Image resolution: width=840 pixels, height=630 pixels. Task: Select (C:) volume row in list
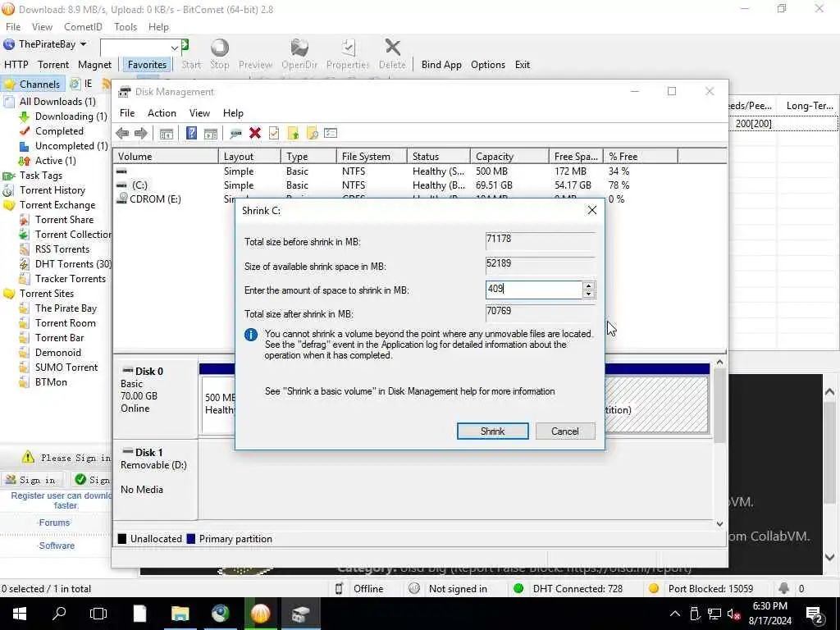(x=396, y=185)
